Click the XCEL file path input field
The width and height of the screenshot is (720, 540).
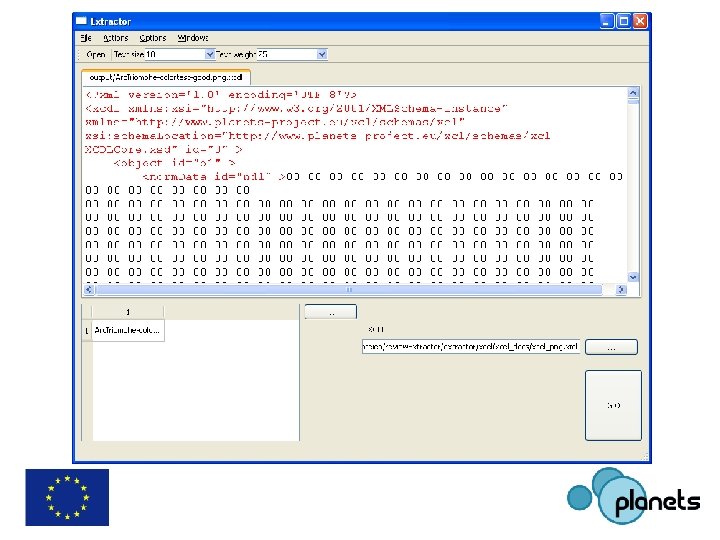(x=471, y=347)
